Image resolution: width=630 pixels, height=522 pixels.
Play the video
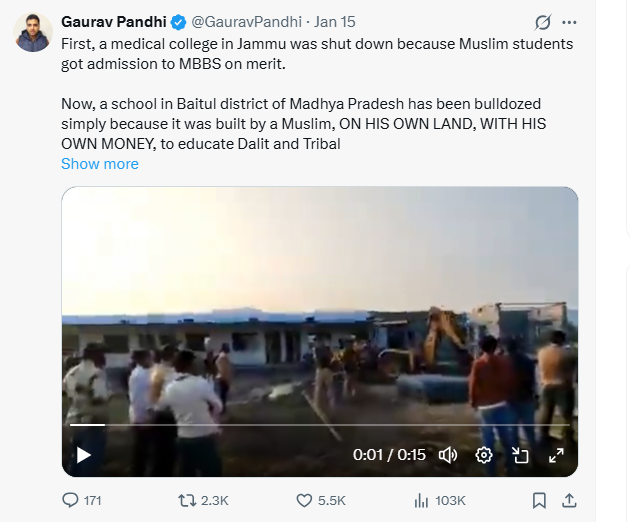point(84,455)
